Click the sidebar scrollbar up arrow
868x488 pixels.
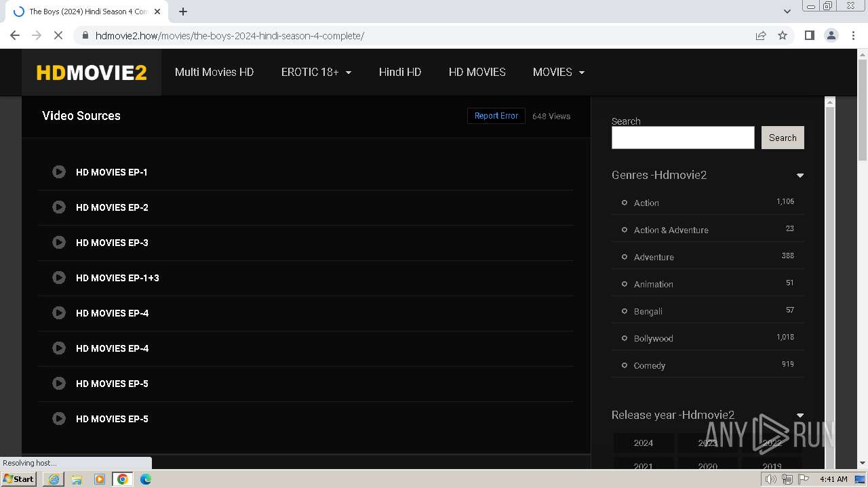(829, 102)
